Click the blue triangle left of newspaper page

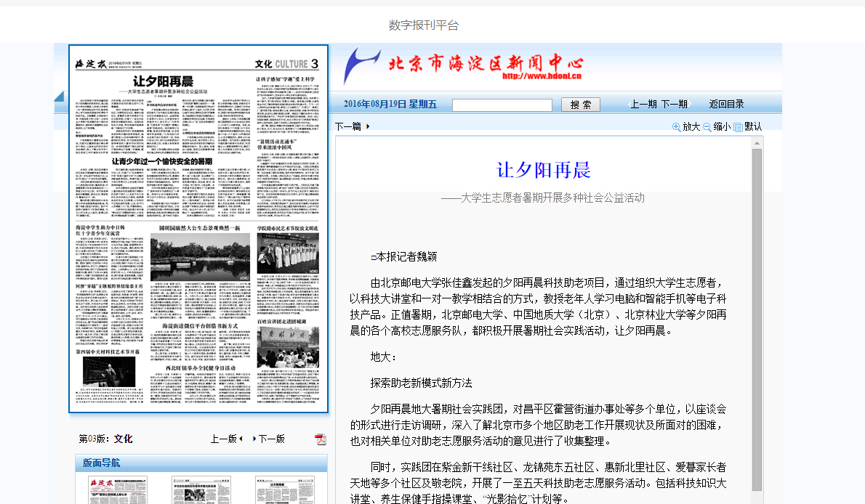pos(60,97)
